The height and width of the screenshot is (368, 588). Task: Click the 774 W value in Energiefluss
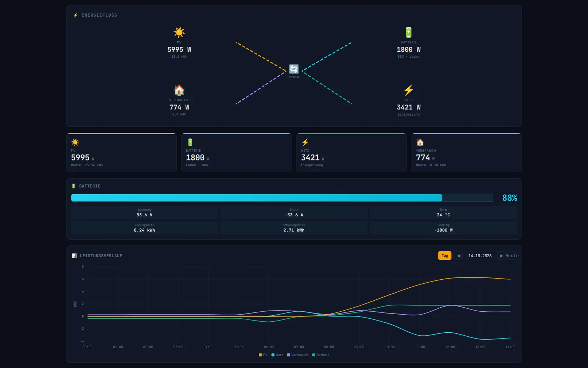[179, 107]
